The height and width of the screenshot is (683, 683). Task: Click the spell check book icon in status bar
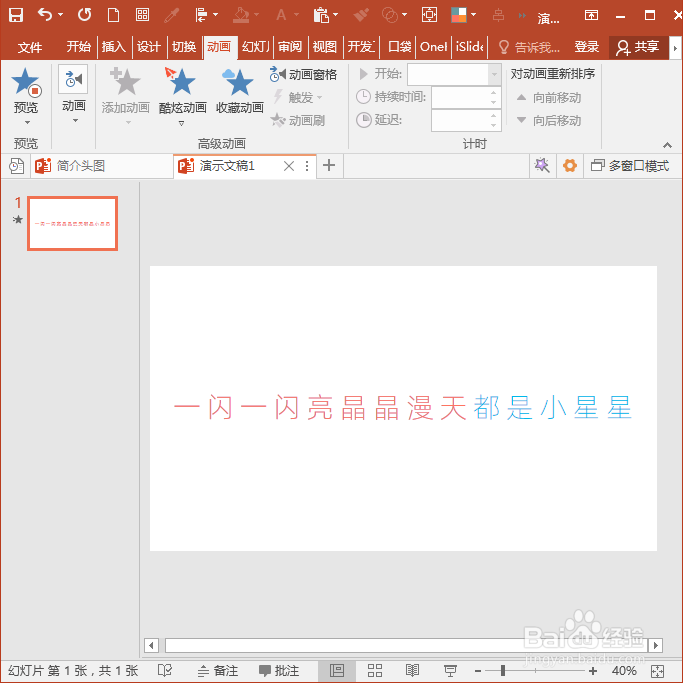tap(165, 670)
